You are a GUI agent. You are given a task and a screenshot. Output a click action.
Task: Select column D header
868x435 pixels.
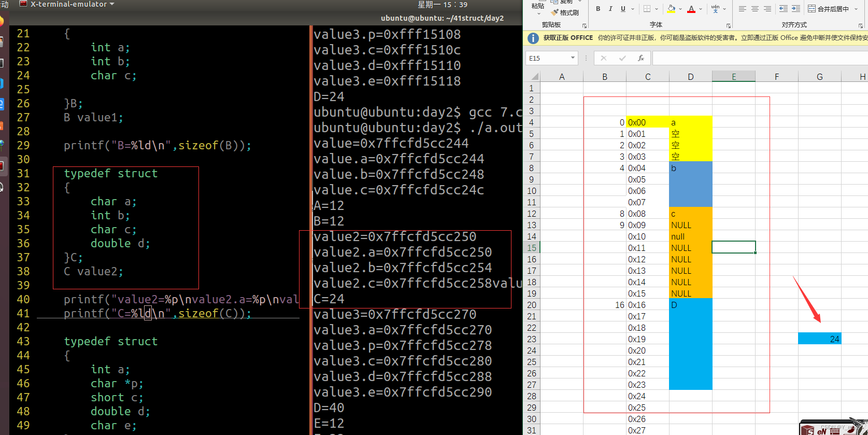(691, 77)
